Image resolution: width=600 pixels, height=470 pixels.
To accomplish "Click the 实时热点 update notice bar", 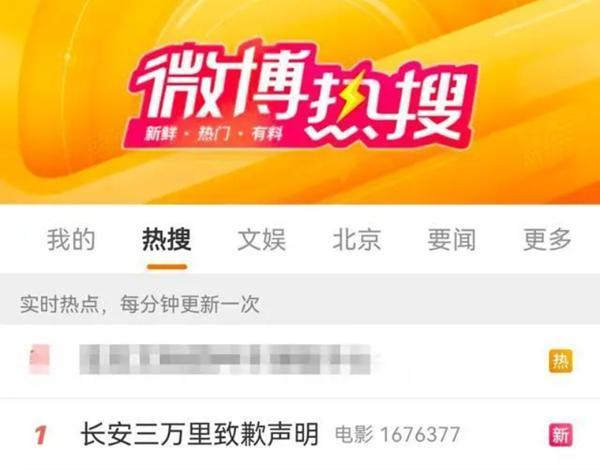I will 300,304.
